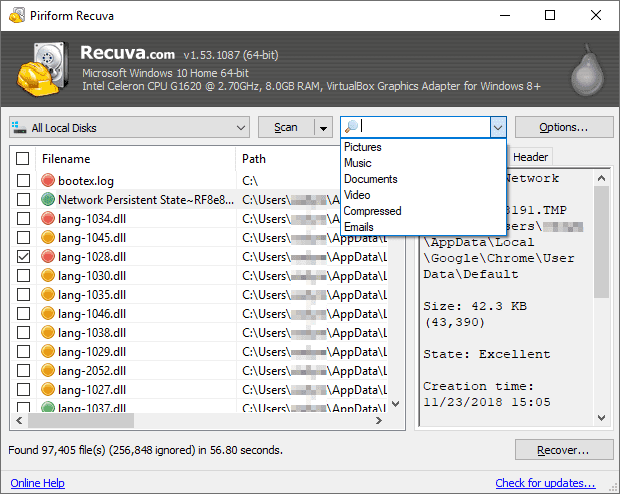Click the magnifier icon in the filter box
Viewport: 620px width, 494px height.
point(351,127)
